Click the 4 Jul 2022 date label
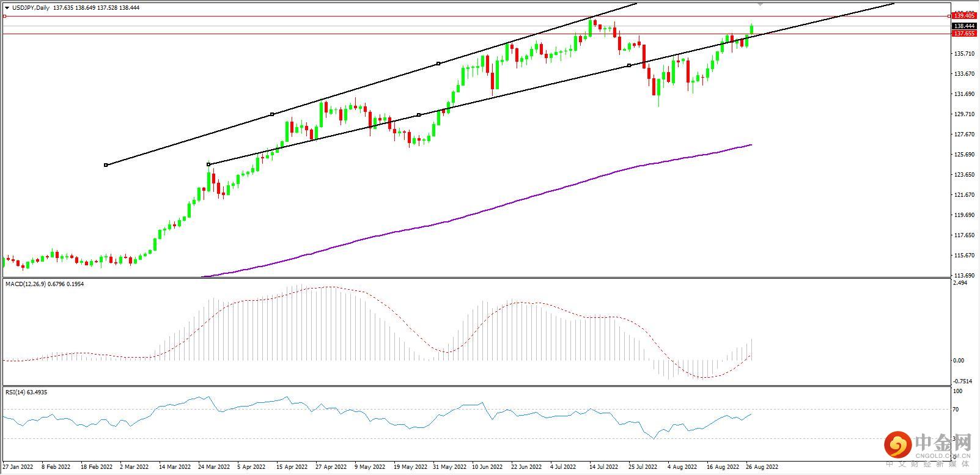This screenshot has height=475, width=980. coord(564,466)
